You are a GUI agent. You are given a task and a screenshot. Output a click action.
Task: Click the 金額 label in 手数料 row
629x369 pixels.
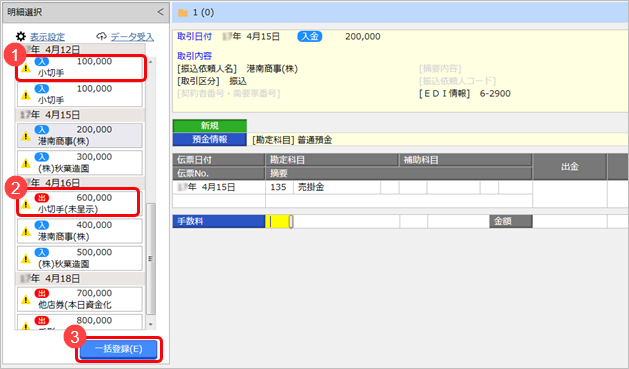coord(511,221)
